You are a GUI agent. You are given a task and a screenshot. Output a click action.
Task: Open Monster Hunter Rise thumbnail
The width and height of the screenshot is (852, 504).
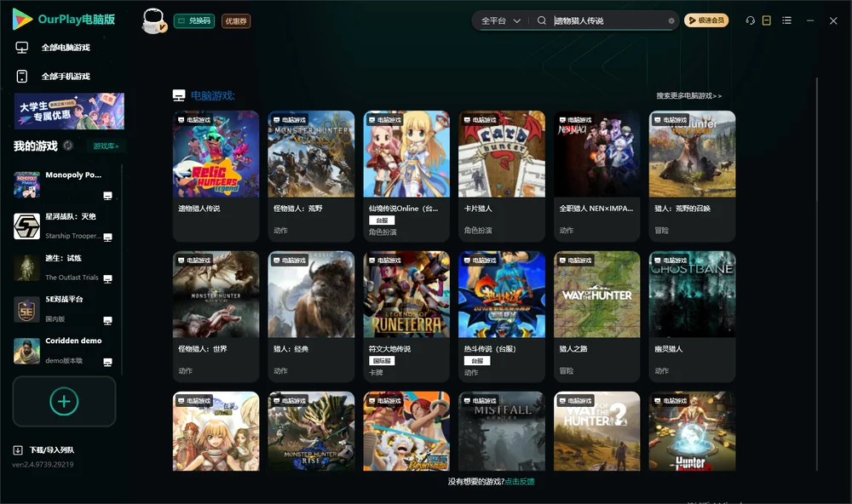click(x=311, y=432)
